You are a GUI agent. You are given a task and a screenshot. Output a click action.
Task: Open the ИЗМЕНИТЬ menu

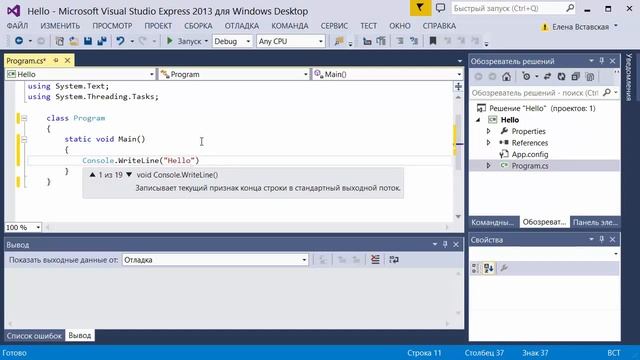[x=60, y=26]
